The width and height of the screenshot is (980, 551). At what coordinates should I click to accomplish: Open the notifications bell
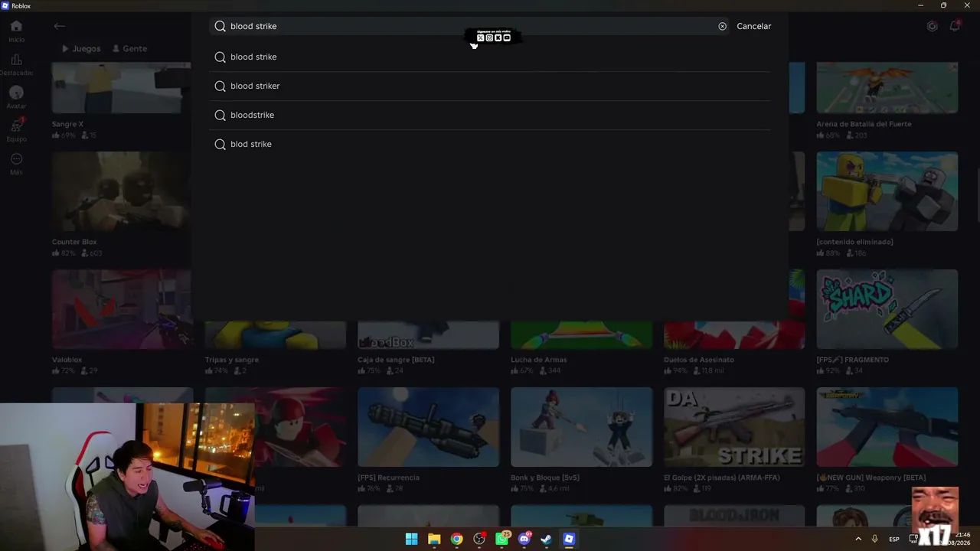(x=955, y=26)
